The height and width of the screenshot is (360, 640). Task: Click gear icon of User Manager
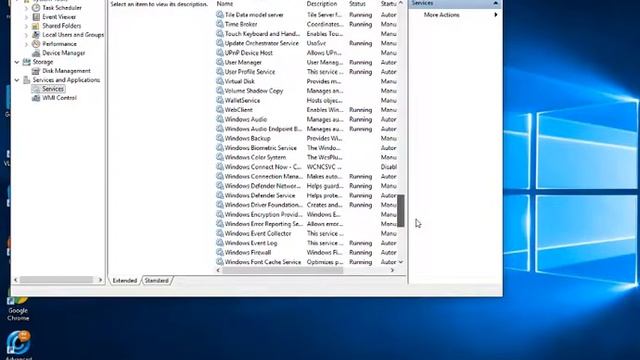[x=220, y=62]
